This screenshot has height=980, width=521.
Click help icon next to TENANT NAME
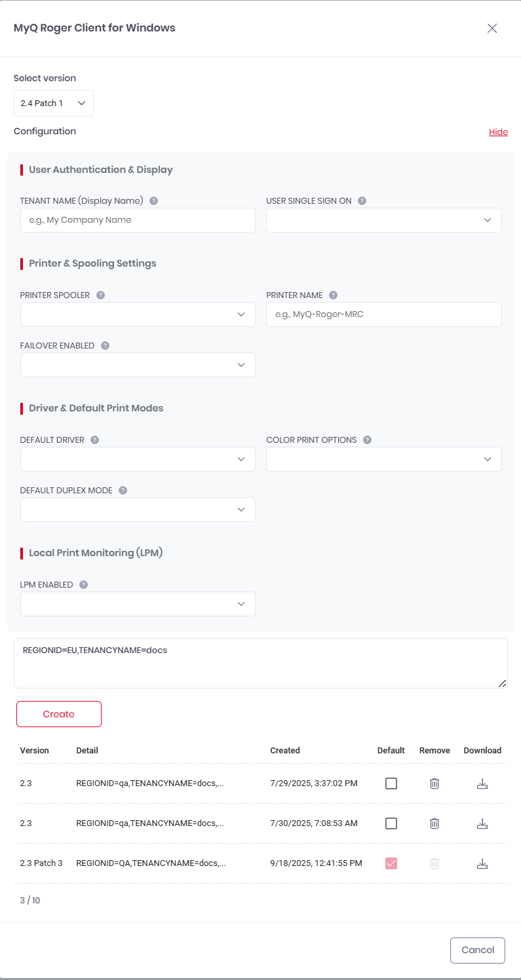click(x=154, y=201)
